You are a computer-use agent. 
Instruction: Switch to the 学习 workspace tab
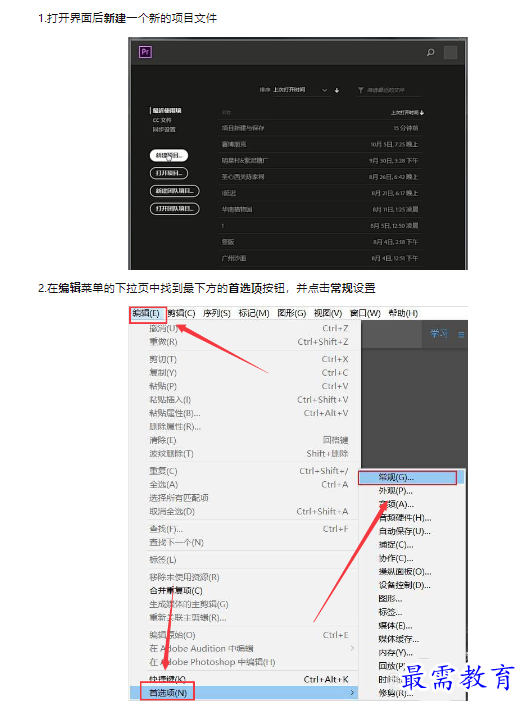click(x=438, y=334)
